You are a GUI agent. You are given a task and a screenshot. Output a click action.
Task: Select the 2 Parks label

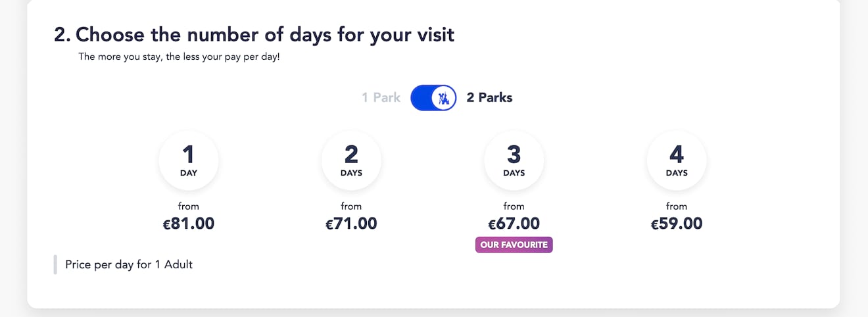coord(489,97)
